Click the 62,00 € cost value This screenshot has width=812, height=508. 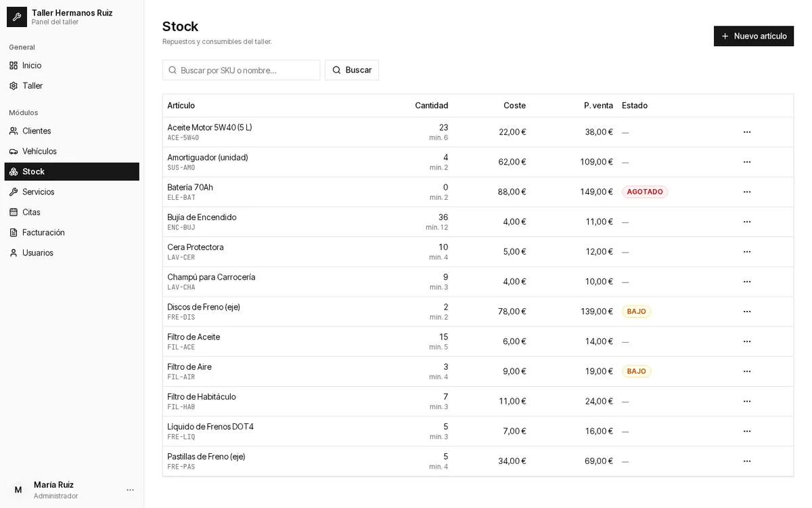[512, 162]
